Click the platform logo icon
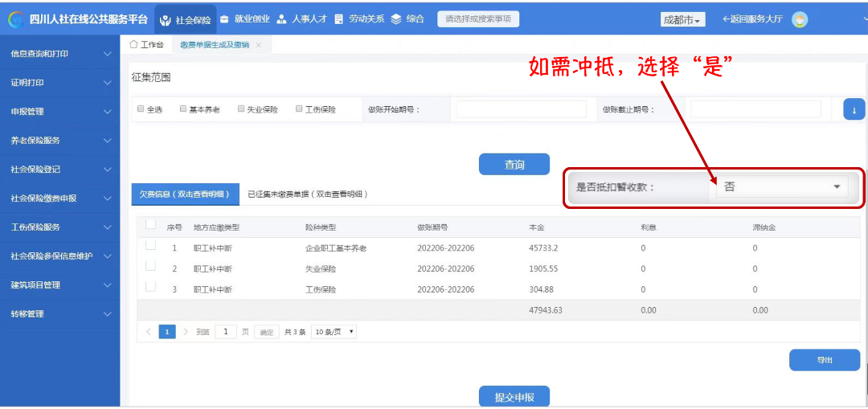This screenshot has width=868, height=409. [x=15, y=20]
